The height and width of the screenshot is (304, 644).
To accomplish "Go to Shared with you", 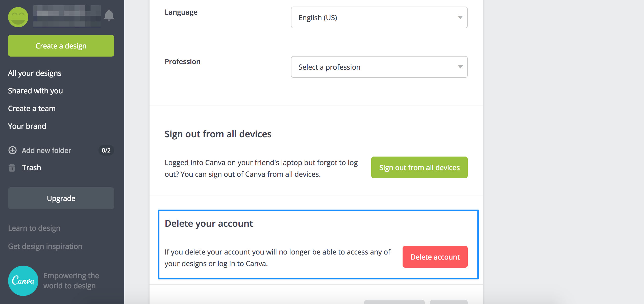I will click(35, 91).
